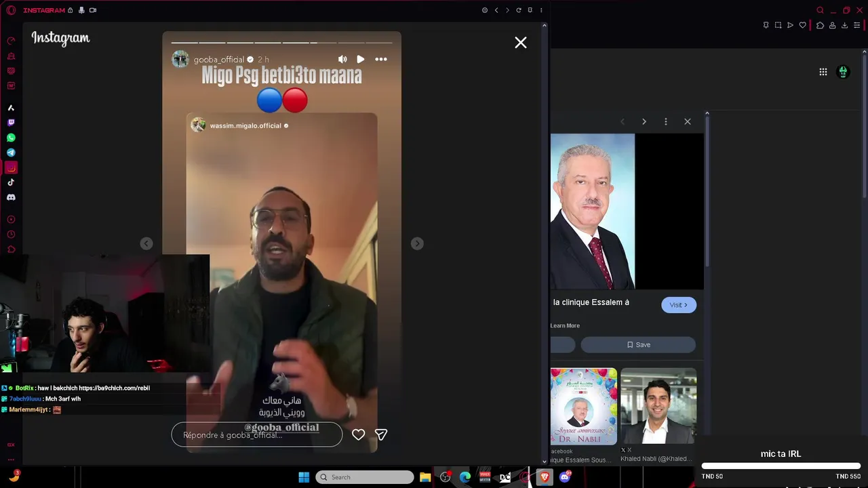Viewport: 868px width, 488px height.
Task: Open the Windows Start menu
Action: 304,477
